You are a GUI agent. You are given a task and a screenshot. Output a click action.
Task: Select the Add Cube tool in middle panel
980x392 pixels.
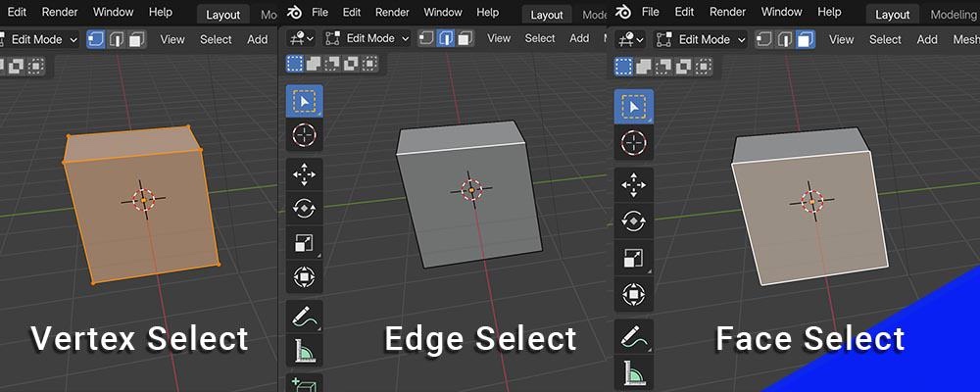[x=304, y=383]
